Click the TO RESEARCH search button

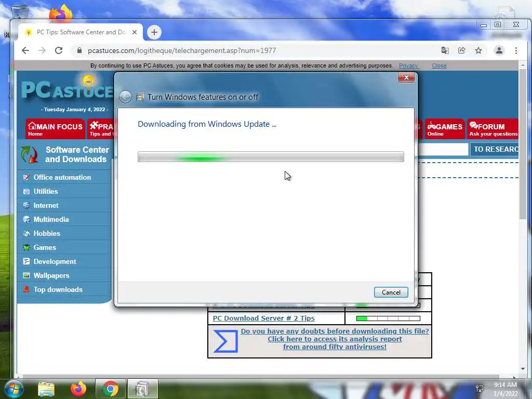[x=495, y=149]
